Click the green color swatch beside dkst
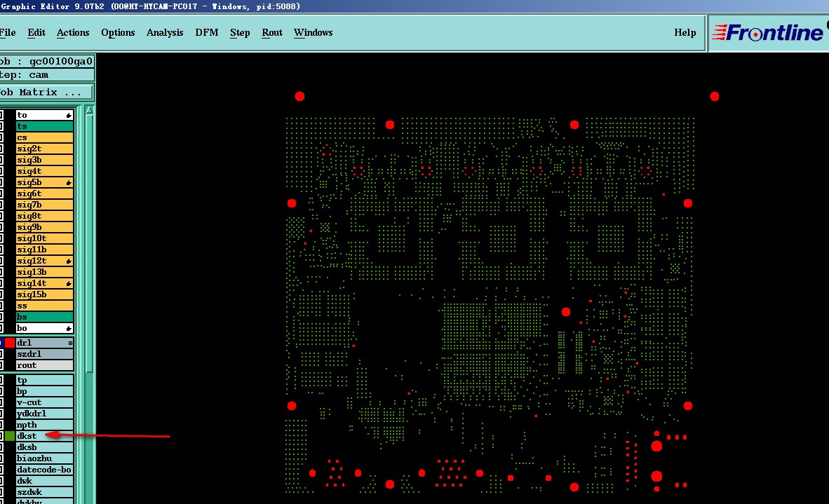The width and height of the screenshot is (829, 504). (x=10, y=436)
